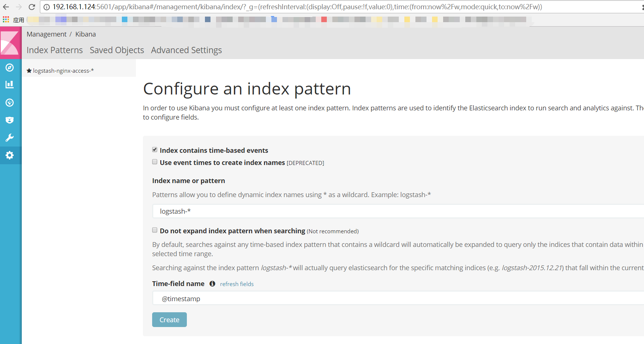Viewport: 644px width, 344px height.
Task: Open the Chrome apps grid shortcut
Action: (x=6, y=20)
